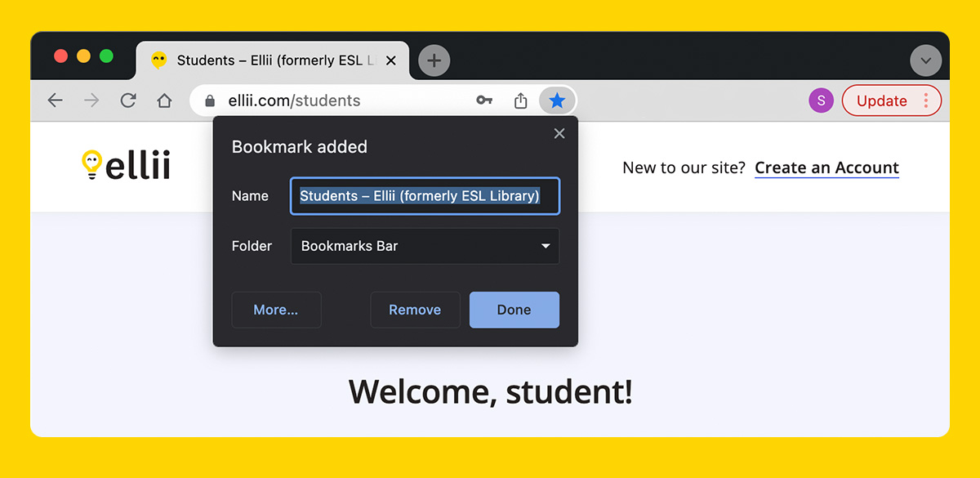
Task: Open the Bookmarks Bar folder dropdown
Action: click(x=425, y=246)
